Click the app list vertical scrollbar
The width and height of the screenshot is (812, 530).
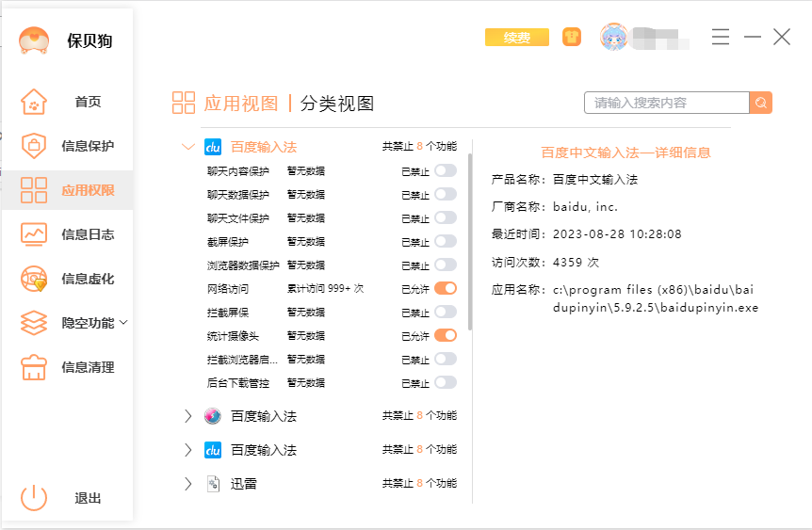point(470,241)
